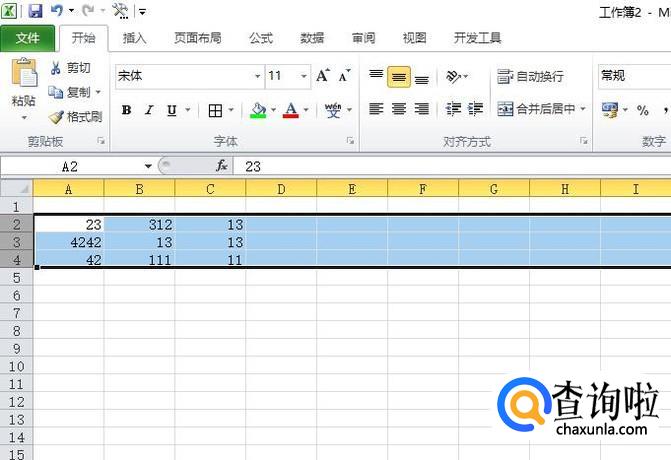The image size is (671, 460).
Task: Click the cell borders icon
Action: click(x=215, y=110)
